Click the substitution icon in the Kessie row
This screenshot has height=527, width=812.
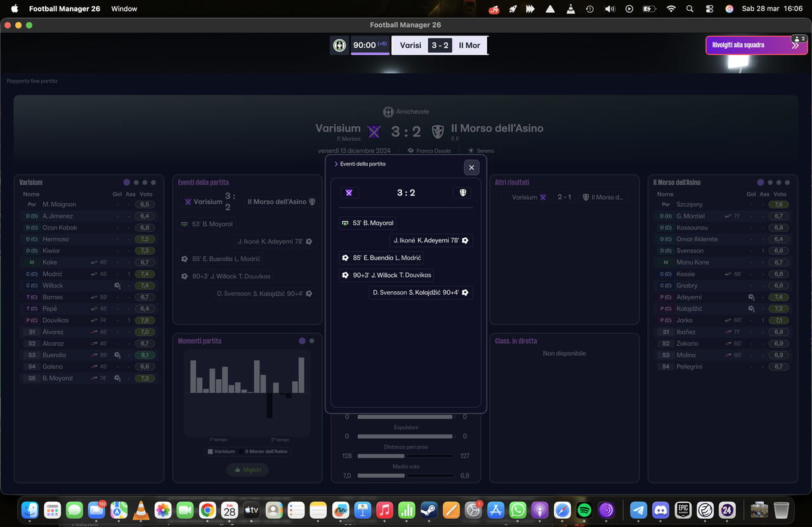(x=728, y=274)
